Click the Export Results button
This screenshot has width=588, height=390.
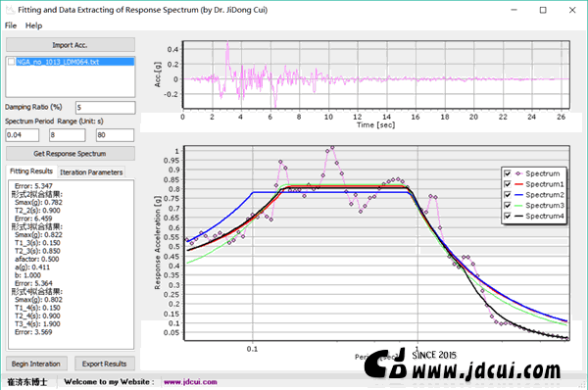tap(105, 364)
